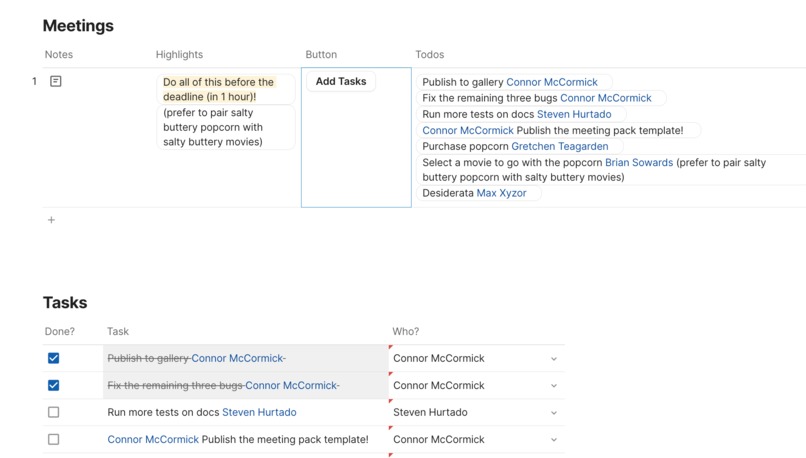Click 'Purchase popcorn' todo chip text
The width and height of the screenshot is (806, 458).
tap(465, 146)
